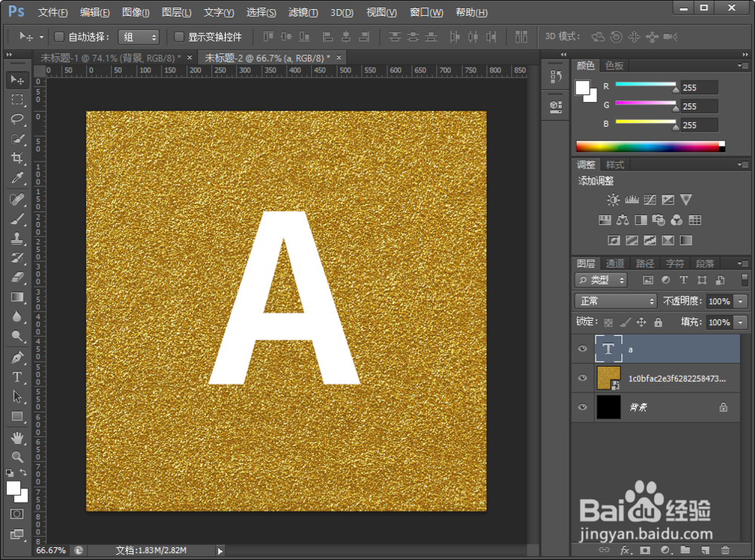Select the History Brush tool
This screenshot has width=755, height=560.
17,257
